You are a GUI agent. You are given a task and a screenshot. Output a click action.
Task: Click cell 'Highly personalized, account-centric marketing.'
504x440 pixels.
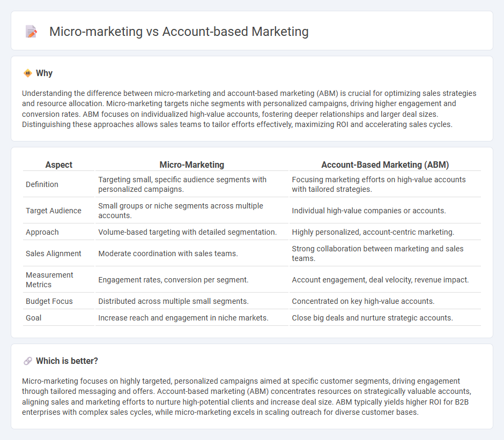tap(385, 232)
